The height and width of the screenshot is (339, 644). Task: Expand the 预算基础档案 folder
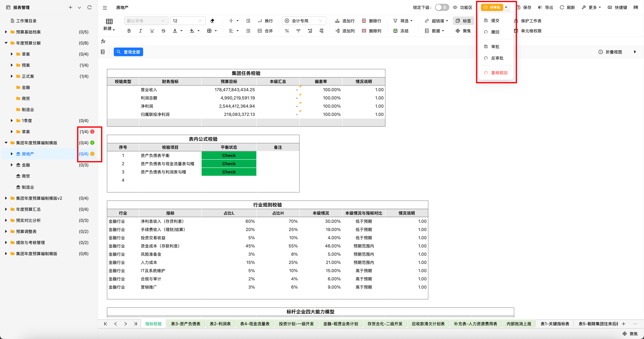pyautogui.click(x=6, y=32)
